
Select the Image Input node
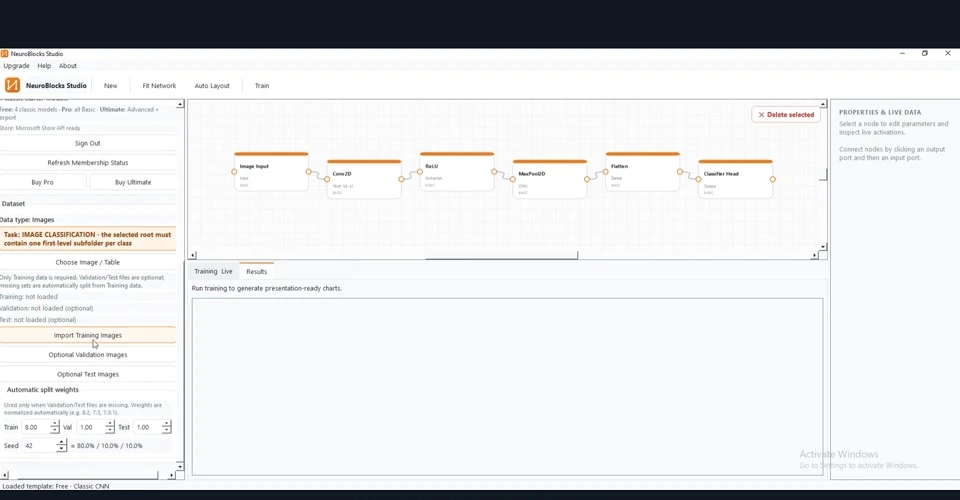[271, 172]
